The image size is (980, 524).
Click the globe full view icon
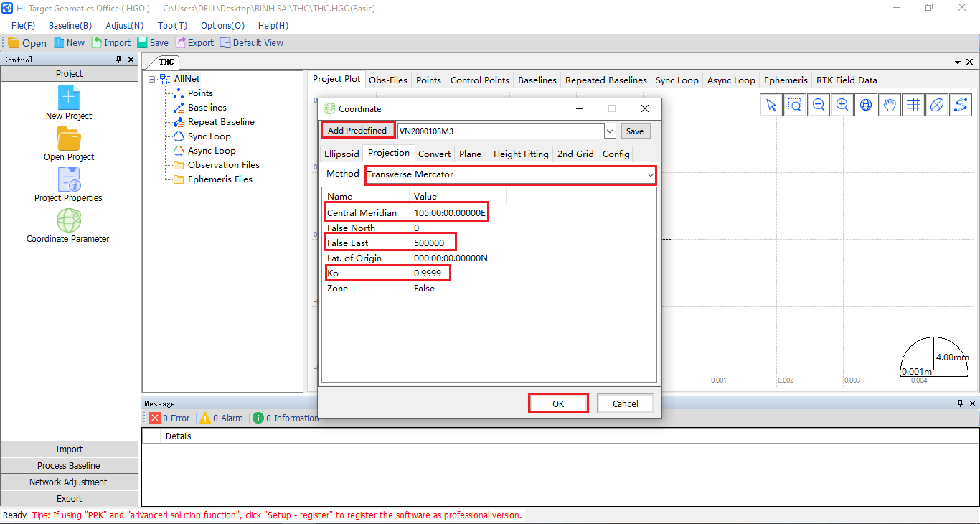coord(866,106)
